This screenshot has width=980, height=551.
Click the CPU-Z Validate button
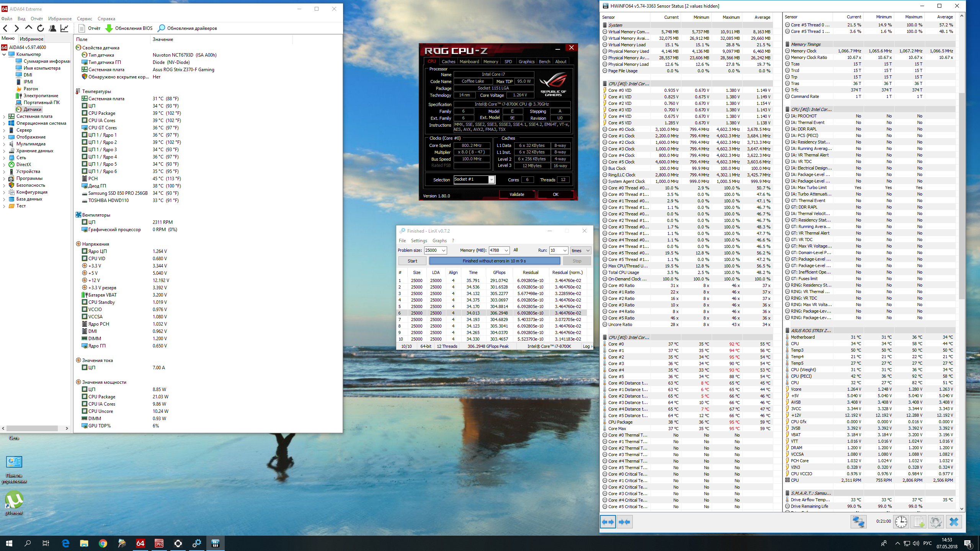517,194
